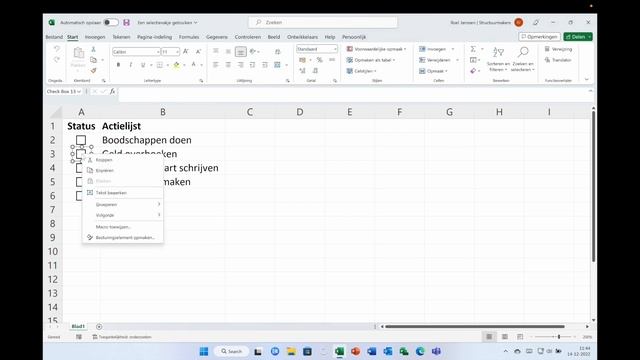Click the Redo arrow icon
This screenshot has width=640, height=360.
57,60
